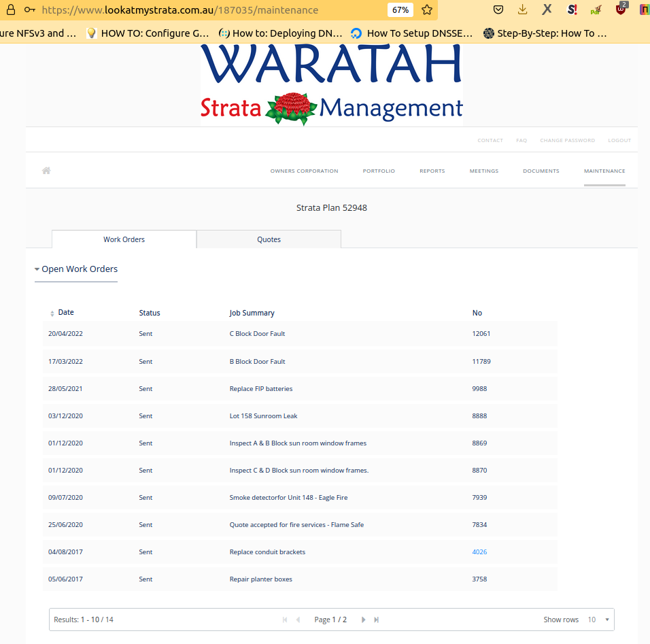
Task: Click work order number 8888
Action: point(479,416)
